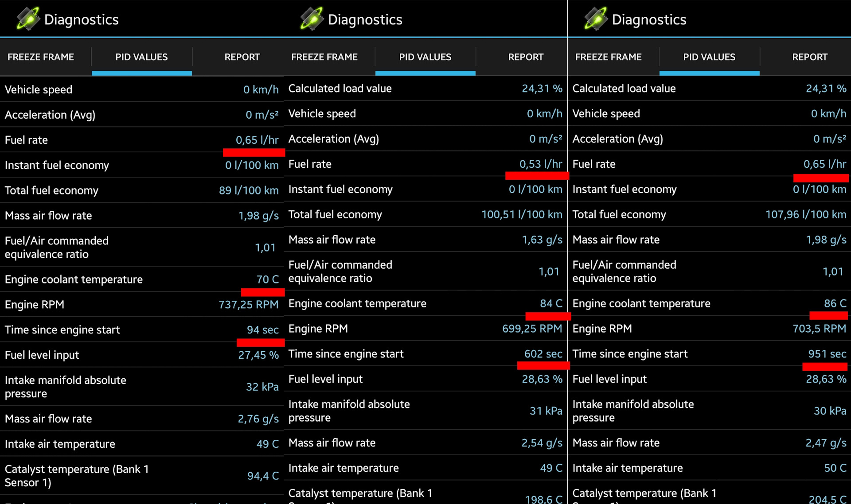This screenshot has width=851, height=504.
Task: Open REPORT tab in middle panel
Action: point(526,57)
